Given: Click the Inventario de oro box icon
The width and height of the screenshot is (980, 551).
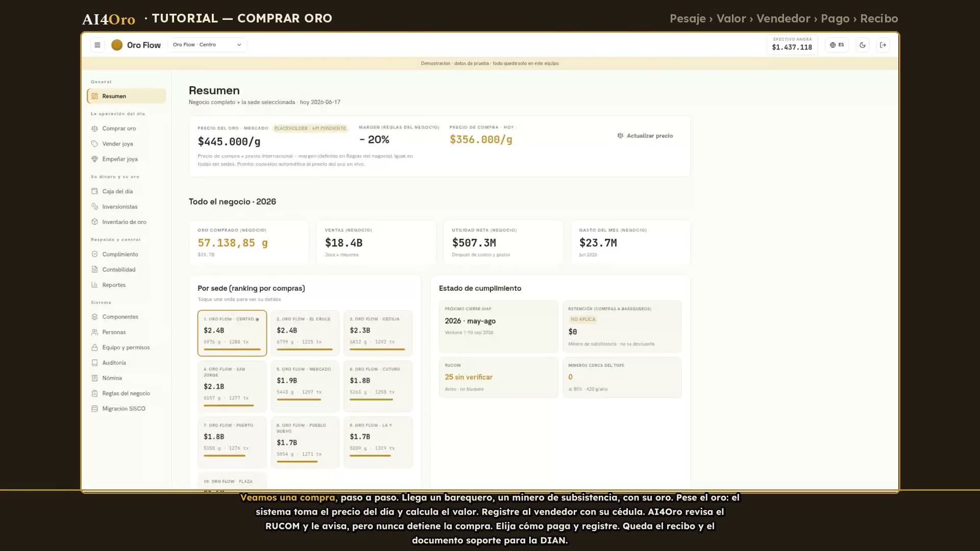Looking at the screenshot, I should pos(94,222).
